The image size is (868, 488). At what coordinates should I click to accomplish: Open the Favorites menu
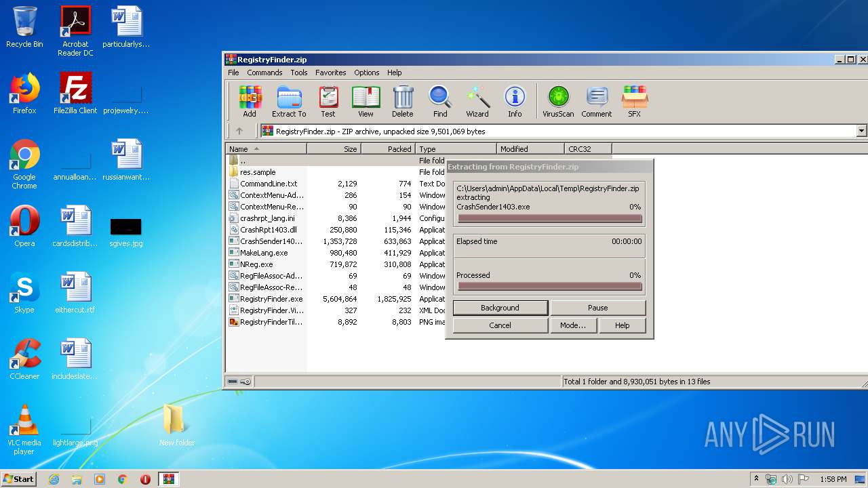(331, 73)
